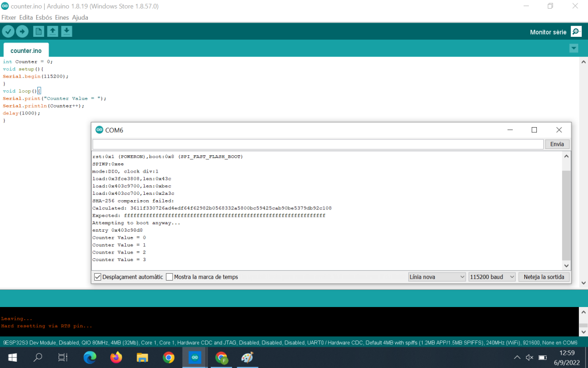Open the Eines menu

[x=61, y=17]
